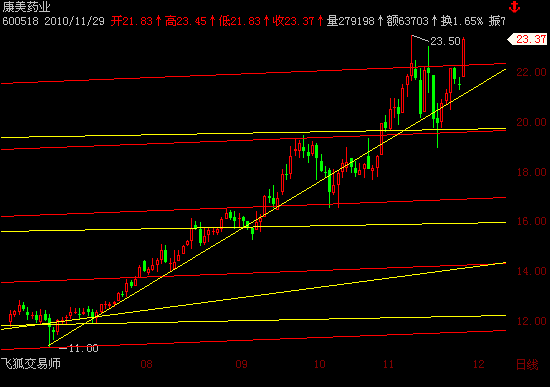Click the 10 month label on the time axis
The width and height of the screenshot is (550, 387).
(320, 365)
